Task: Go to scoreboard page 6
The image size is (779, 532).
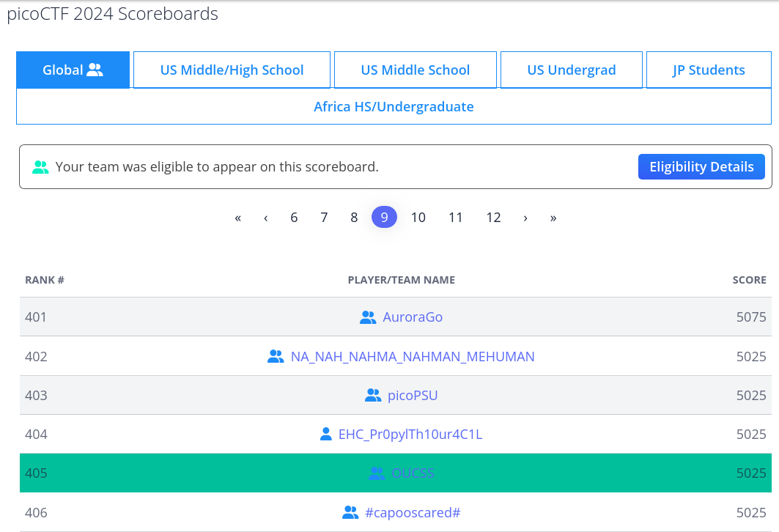Action: coord(294,218)
